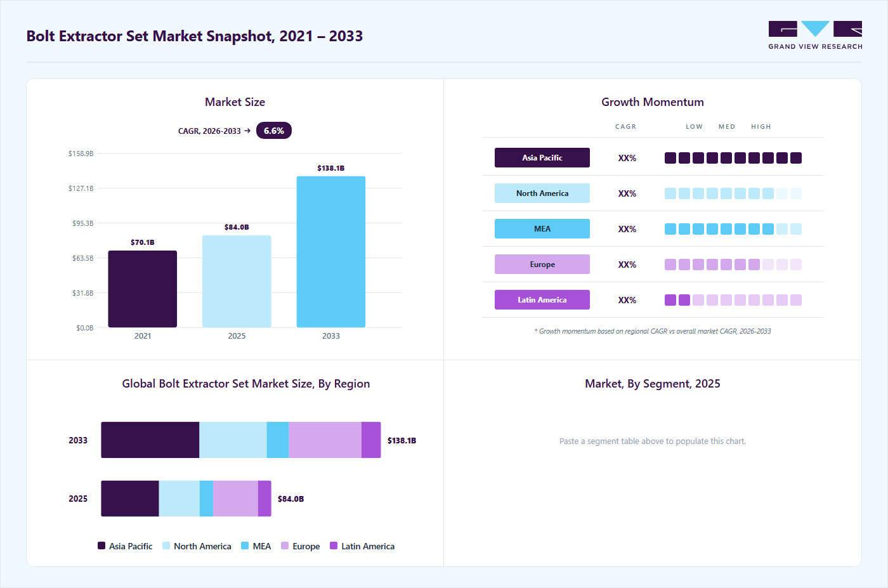
Task: Click the HIGH column header
Action: (761, 127)
